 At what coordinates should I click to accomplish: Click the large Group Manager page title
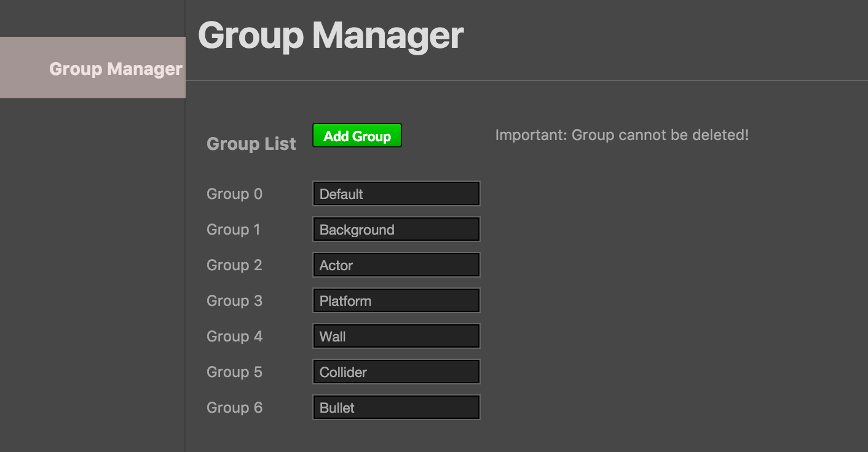tap(331, 35)
